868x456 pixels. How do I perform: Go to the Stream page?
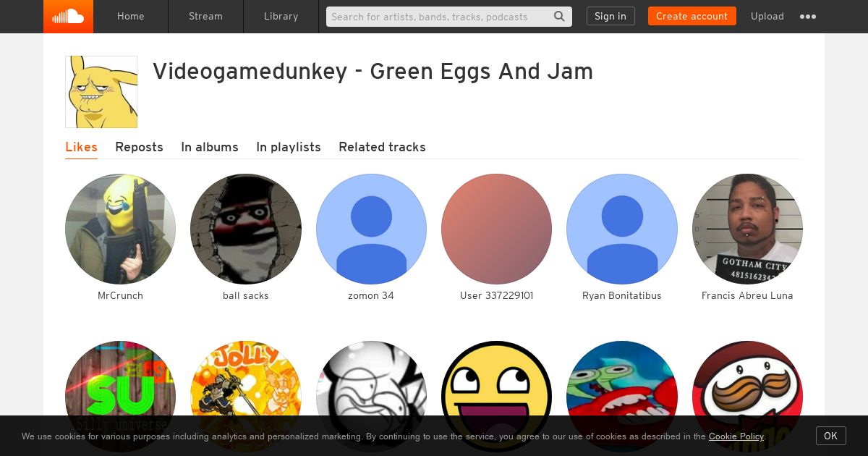click(205, 16)
